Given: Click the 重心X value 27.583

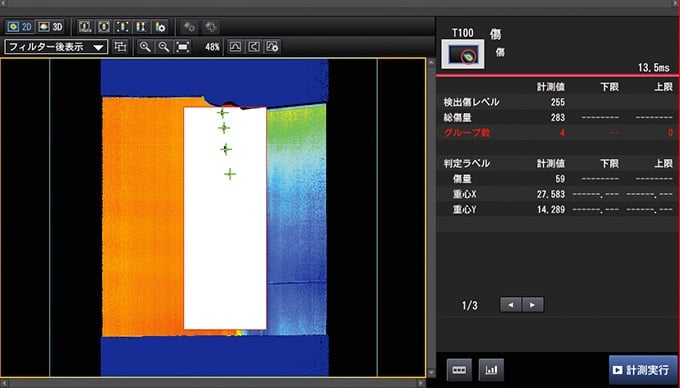Looking at the screenshot, I should click(551, 194).
